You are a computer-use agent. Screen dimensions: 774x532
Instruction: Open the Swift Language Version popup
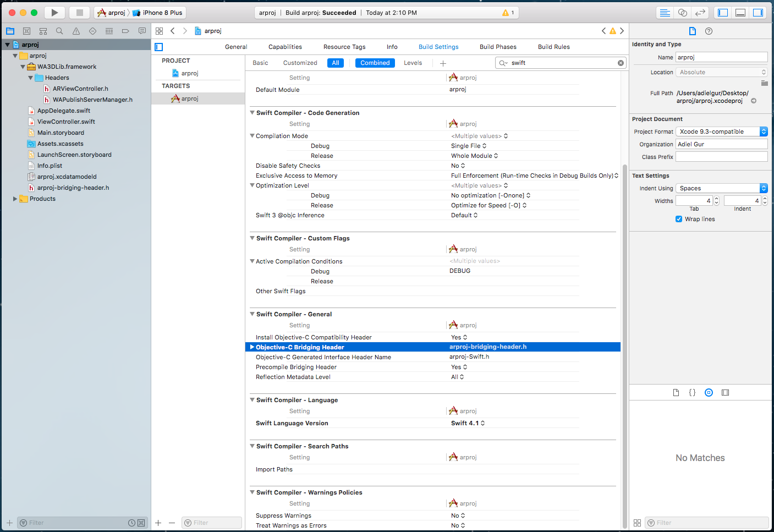[x=468, y=424]
